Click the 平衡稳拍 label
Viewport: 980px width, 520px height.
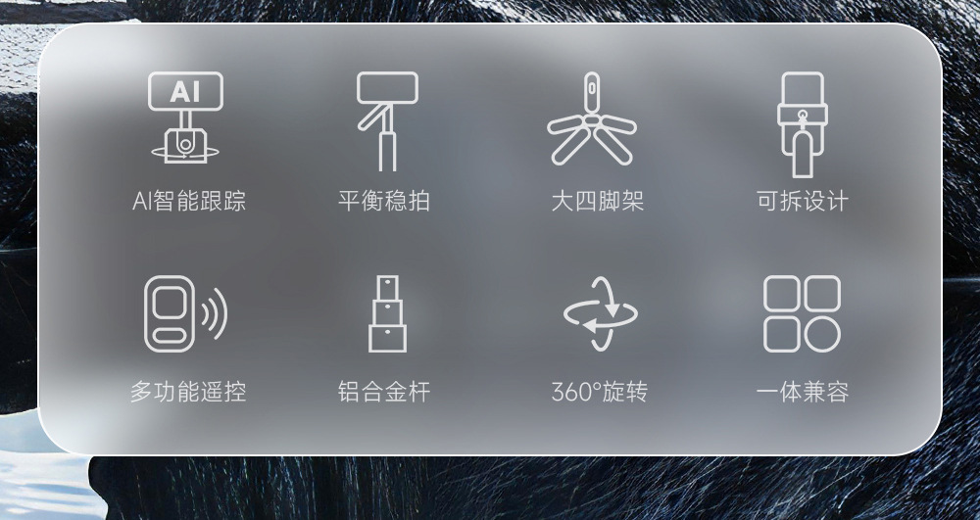384,201
